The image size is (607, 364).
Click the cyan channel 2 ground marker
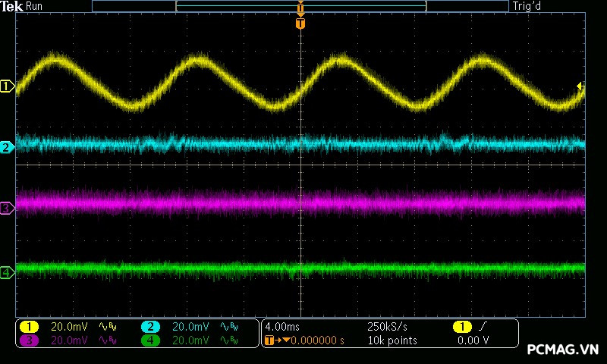coord(8,147)
